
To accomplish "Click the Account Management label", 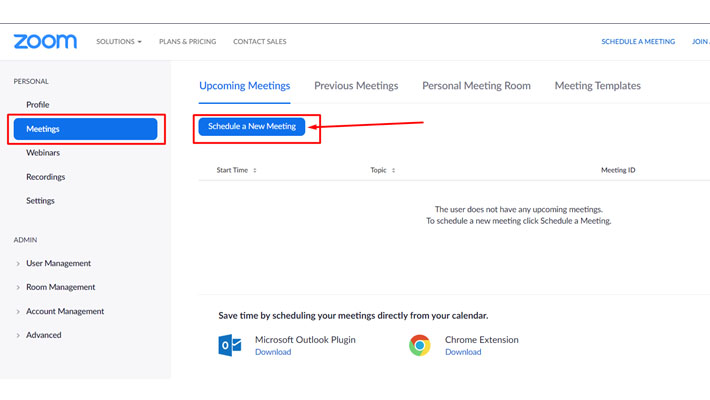I will [65, 311].
